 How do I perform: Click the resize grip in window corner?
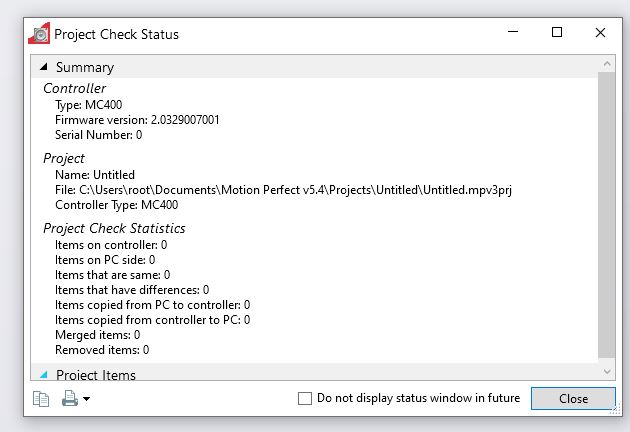tap(615, 409)
